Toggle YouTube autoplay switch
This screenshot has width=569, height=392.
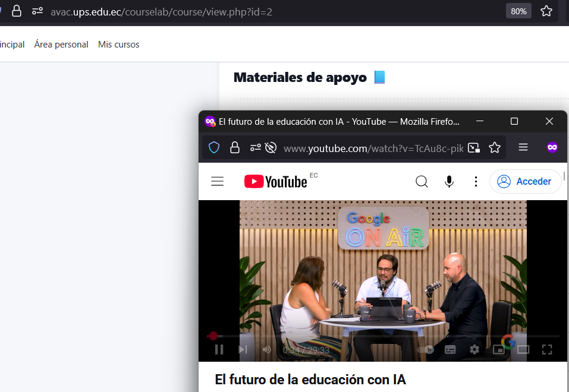pyautogui.click(x=426, y=350)
